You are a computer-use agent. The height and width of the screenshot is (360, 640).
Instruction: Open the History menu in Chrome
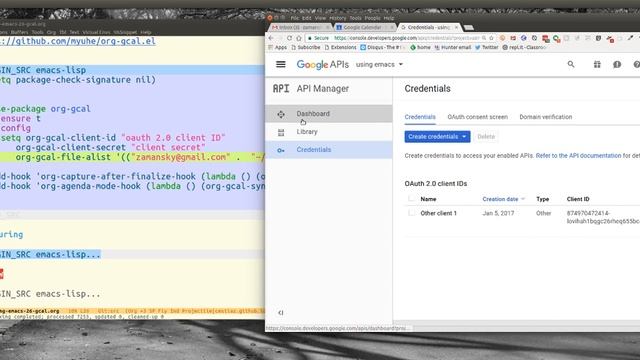[338, 18]
